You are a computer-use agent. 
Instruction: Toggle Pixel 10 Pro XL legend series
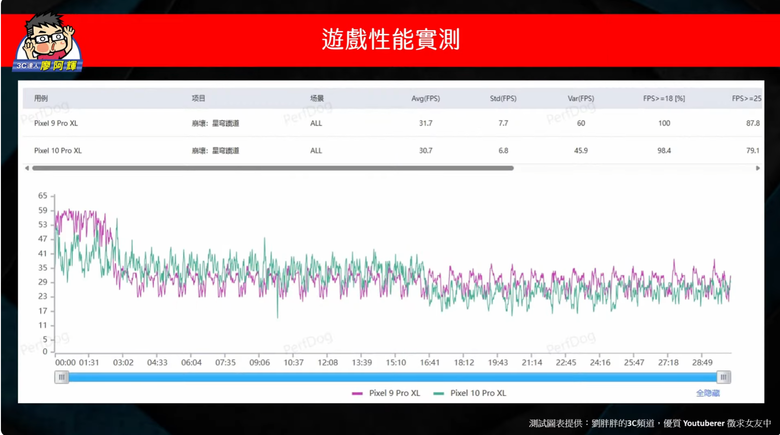[470, 393]
